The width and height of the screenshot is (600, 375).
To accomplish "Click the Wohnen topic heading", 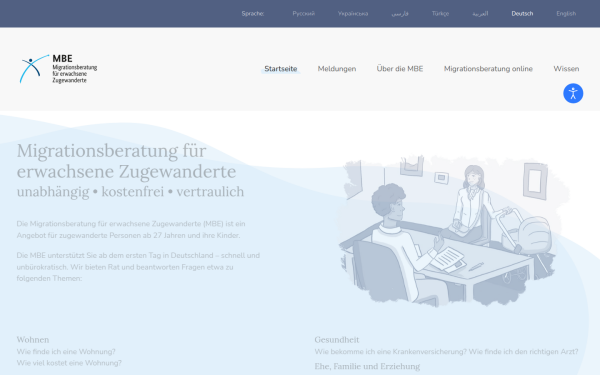I will pyautogui.click(x=33, y=340).
